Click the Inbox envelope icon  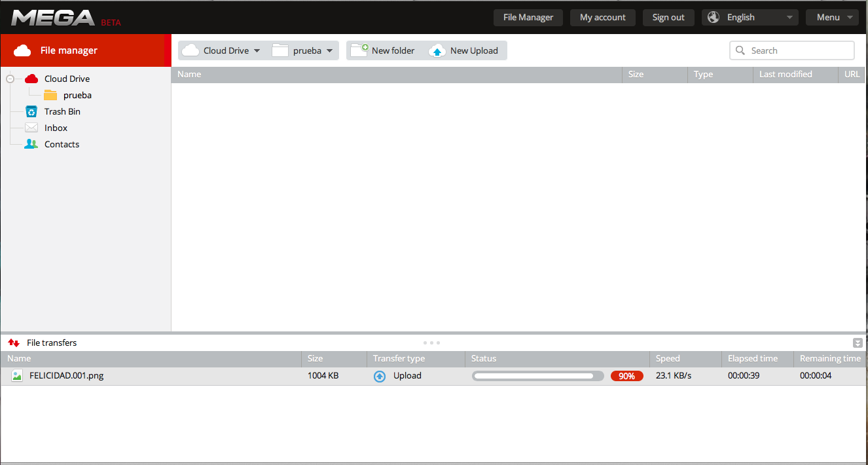pyautogui.click(x=31, y=128)
